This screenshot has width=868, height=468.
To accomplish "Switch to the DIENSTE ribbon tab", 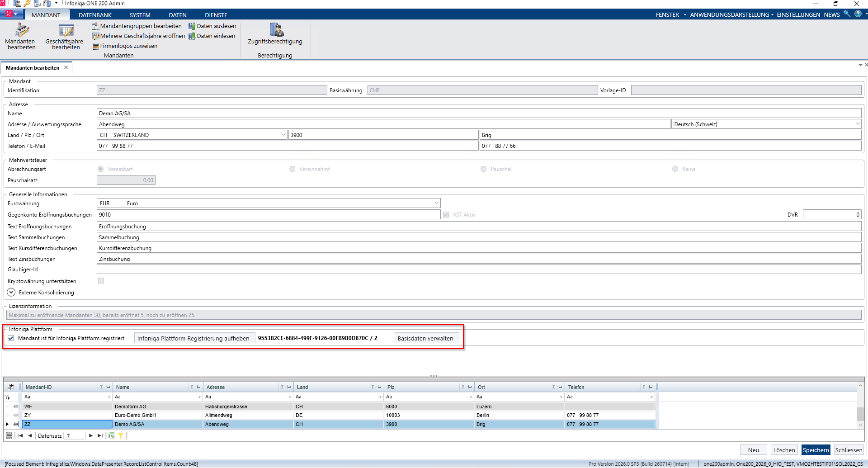I will (216, 15).
